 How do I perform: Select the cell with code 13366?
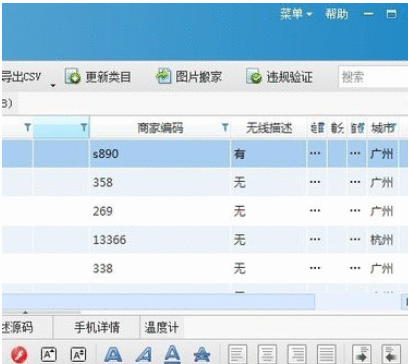click(x=160, y=240)
